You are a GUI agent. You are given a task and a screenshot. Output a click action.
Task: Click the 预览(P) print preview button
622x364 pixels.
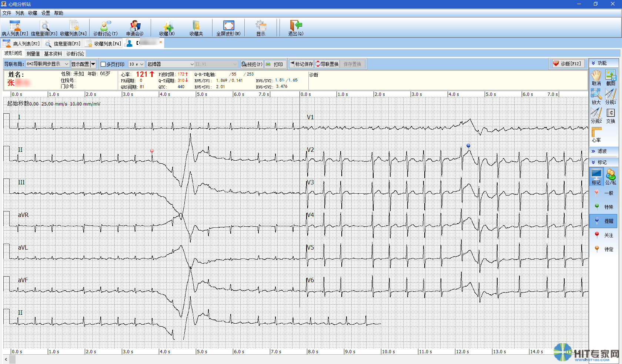tap(252, 64)
